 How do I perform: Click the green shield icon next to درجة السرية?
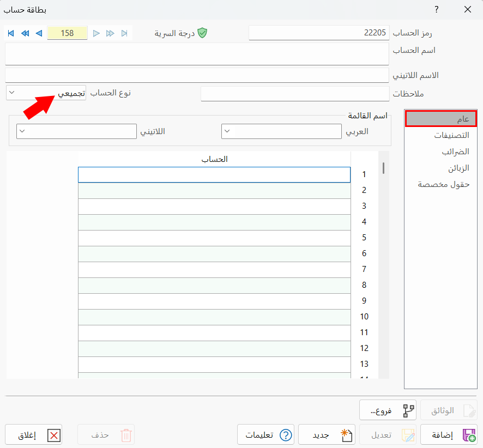(x=203, y=33)
